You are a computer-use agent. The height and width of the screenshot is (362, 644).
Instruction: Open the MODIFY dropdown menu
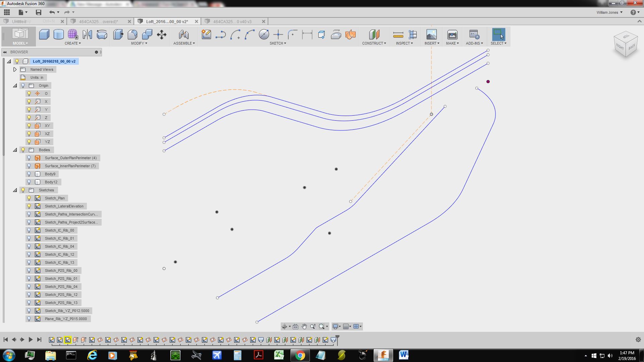139,43
